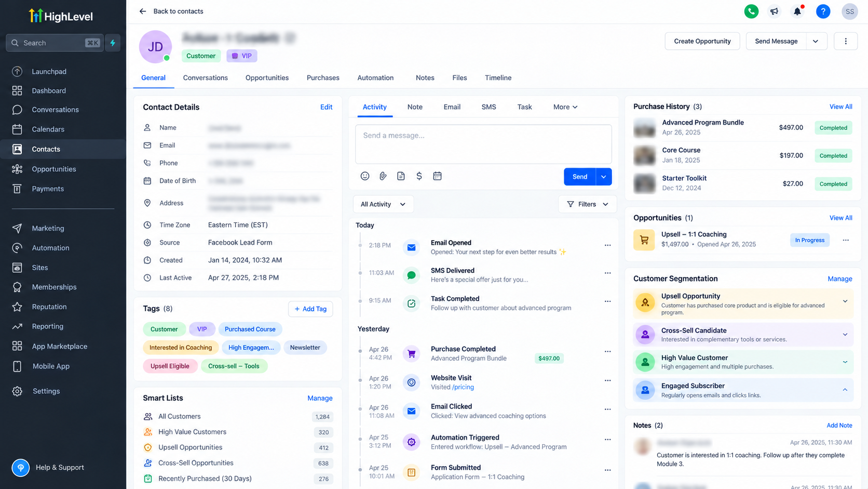Click the back arrow to contacts
Viewport: 868px width, 489px height.
[143, 11]
